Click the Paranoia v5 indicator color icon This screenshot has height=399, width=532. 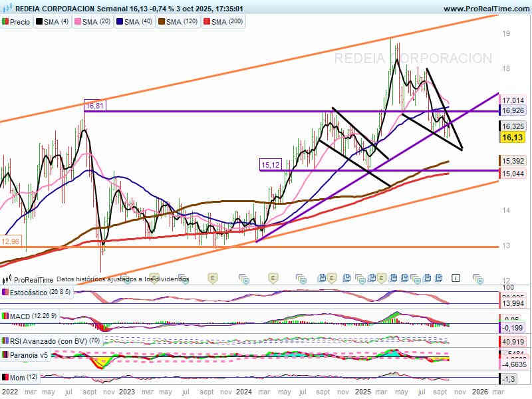[6, 355]
